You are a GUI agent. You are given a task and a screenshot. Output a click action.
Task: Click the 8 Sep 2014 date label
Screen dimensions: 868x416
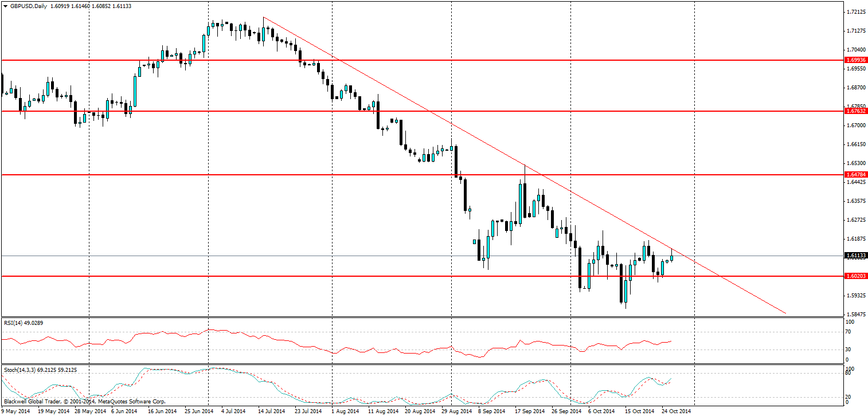click(x=492, y=411)
